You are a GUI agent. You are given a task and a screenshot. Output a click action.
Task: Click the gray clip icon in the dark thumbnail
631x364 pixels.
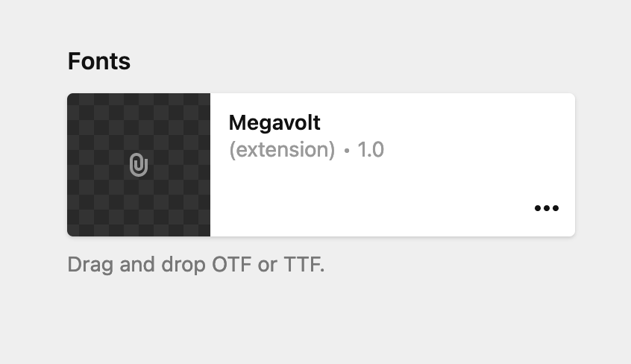click(139, 165)
